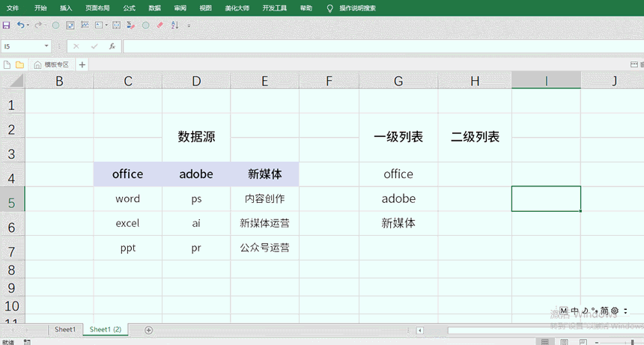Switch to the 插入 ribbon tab

tap(66, 8)
